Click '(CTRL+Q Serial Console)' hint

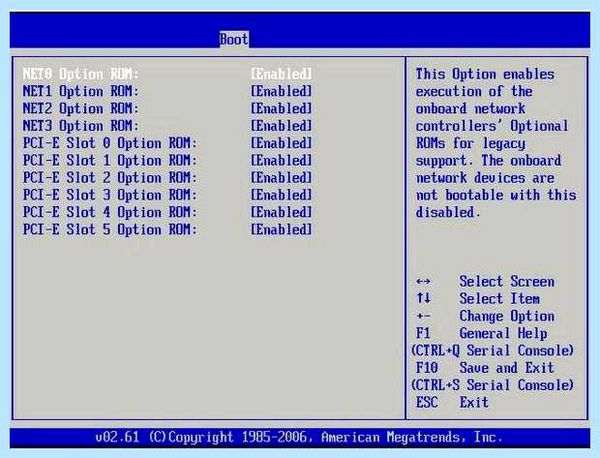click(x=492, y=350)
